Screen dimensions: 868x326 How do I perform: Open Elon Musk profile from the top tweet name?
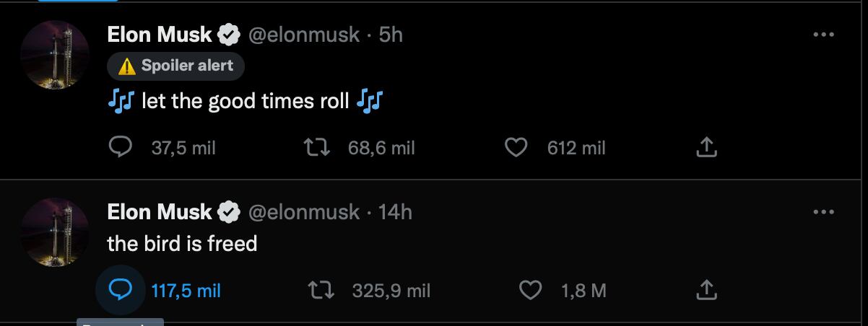[159, 35]
